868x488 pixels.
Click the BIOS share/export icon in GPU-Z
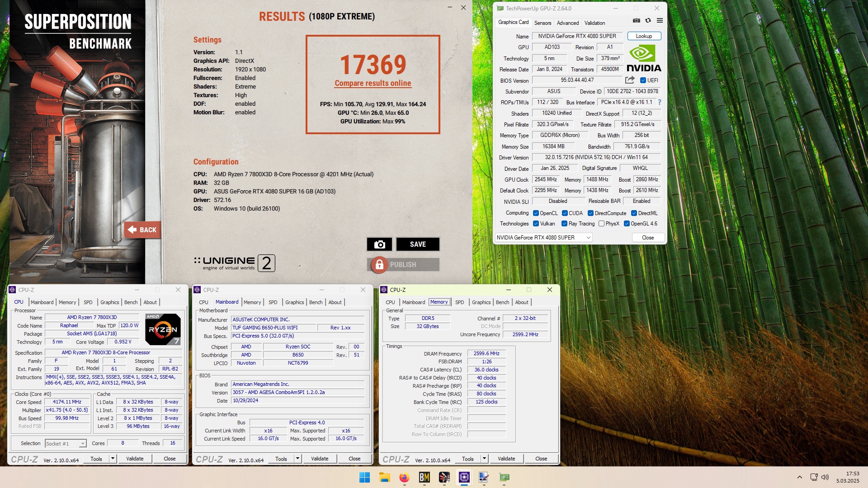point(630,80)
